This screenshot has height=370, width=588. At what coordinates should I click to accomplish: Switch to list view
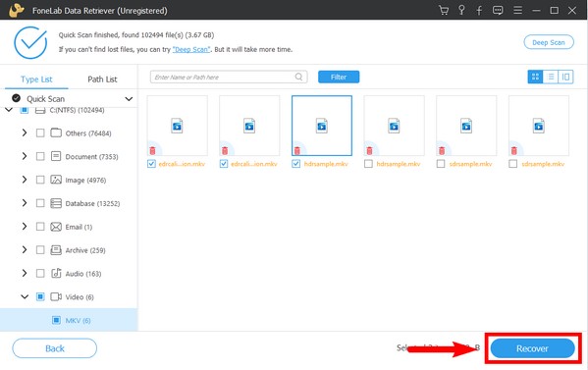pyautogui.click(x=551, y=77)
